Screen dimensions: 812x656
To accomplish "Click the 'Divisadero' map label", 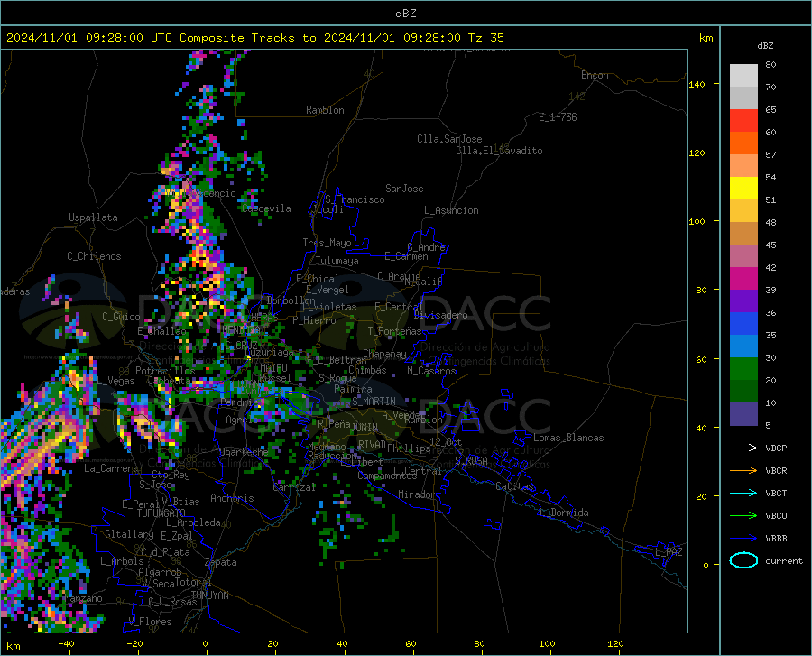I will (440, 315).
